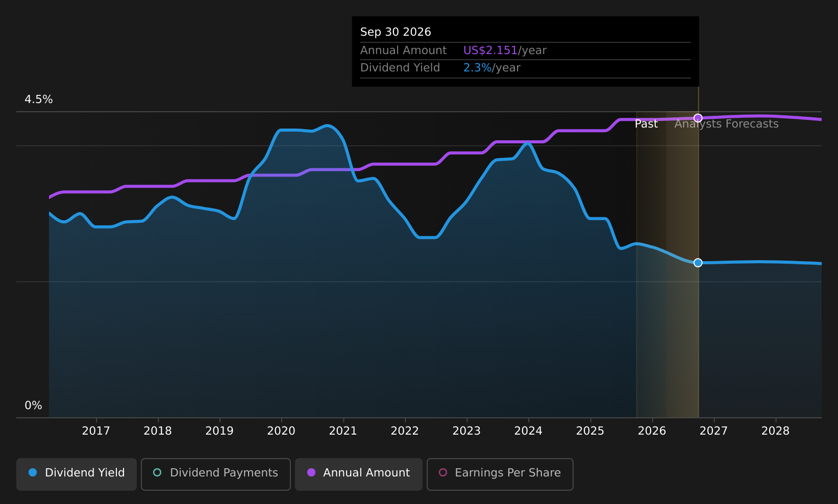The height and width of the screenshot is (504, 838).
Task: Click the 2017 x-axis label
Action: click(x=96, y=431)
